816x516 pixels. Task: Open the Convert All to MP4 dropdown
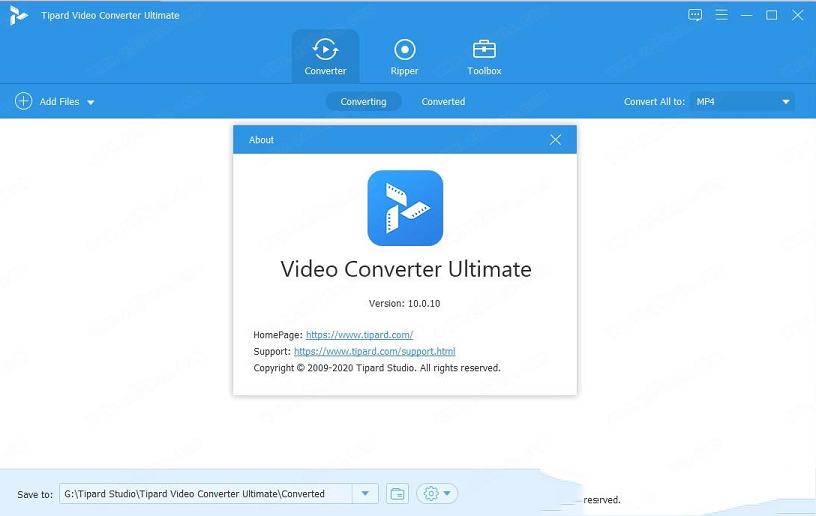(x=743, y=101)
